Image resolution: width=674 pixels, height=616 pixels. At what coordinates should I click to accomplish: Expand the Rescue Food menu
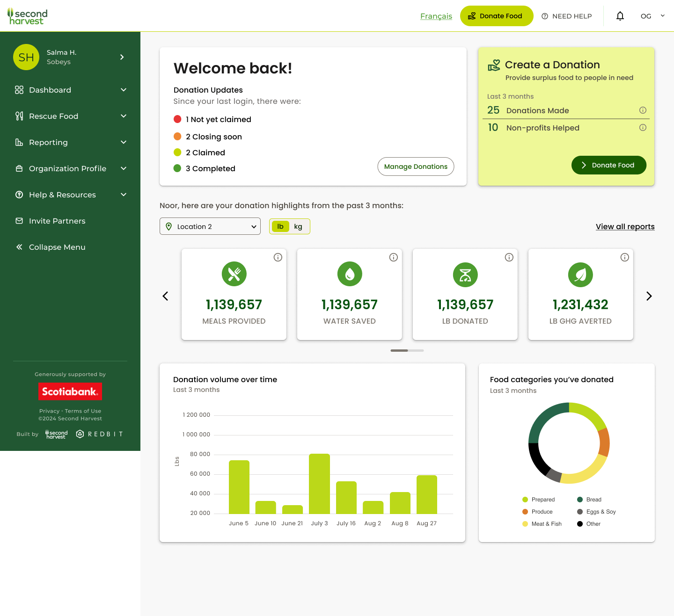[70, 116]
